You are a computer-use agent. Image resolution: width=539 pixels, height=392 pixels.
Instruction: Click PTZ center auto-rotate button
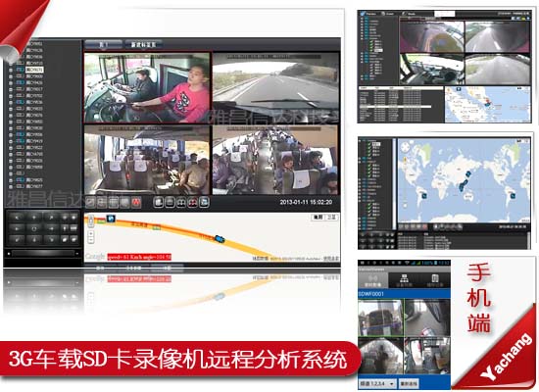click(34, 228)
